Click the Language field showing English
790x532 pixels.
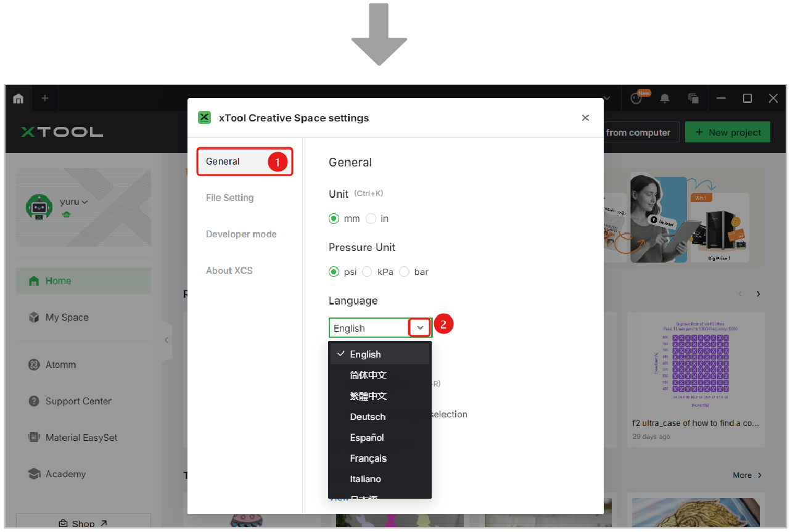point(381,328)
